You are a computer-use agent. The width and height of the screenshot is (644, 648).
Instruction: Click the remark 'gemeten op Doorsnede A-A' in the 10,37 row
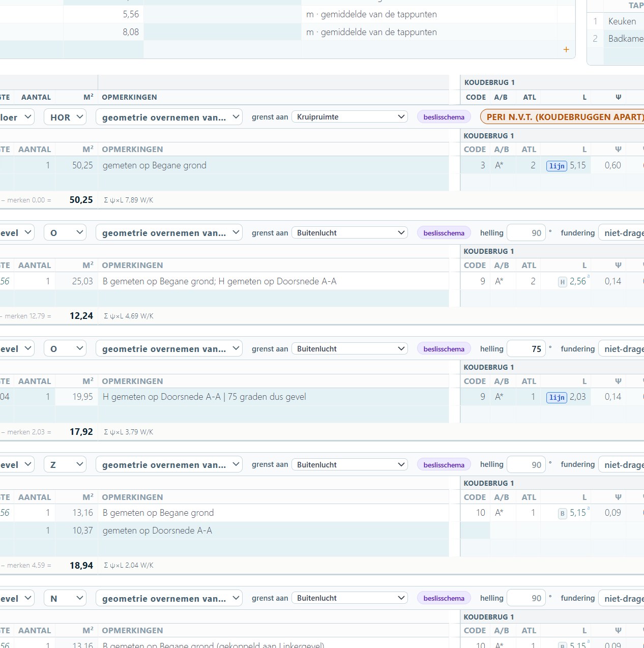157,531
